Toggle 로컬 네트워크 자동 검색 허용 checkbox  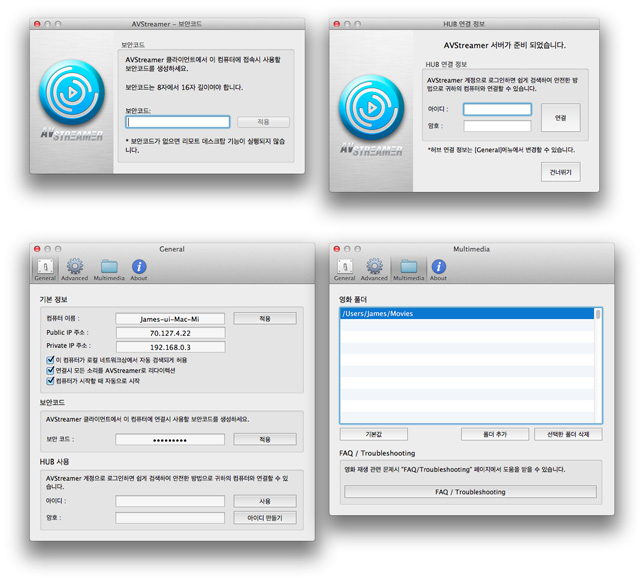pyautogui.click(x=50, y=360)
